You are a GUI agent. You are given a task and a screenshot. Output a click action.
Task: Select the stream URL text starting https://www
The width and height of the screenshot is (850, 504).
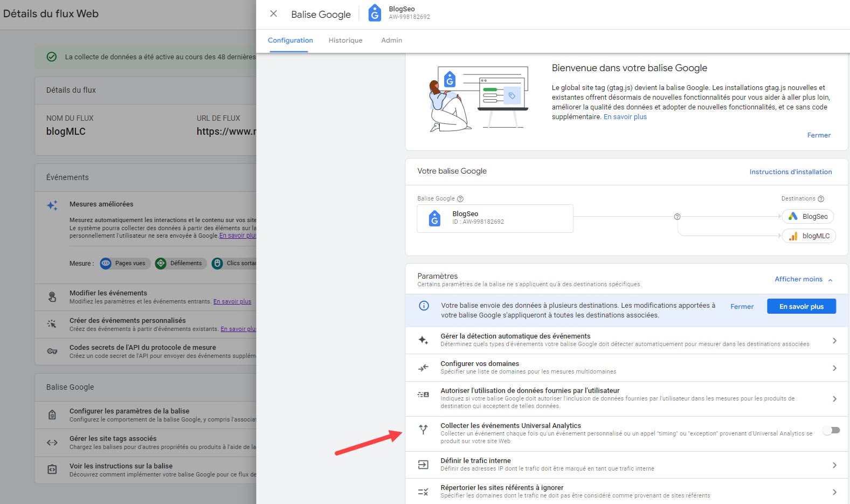(226, 132)
